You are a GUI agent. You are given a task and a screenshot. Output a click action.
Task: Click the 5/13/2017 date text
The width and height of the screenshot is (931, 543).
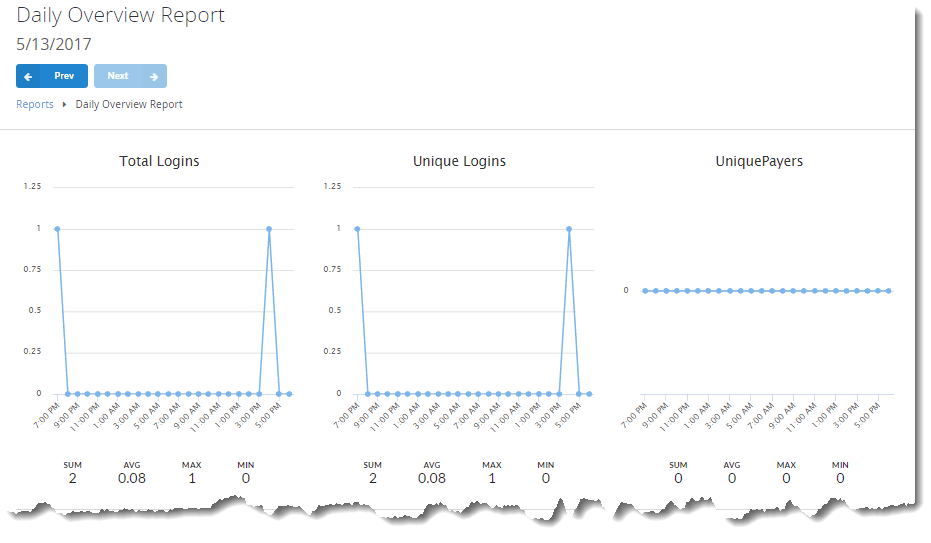pos(54,45)
